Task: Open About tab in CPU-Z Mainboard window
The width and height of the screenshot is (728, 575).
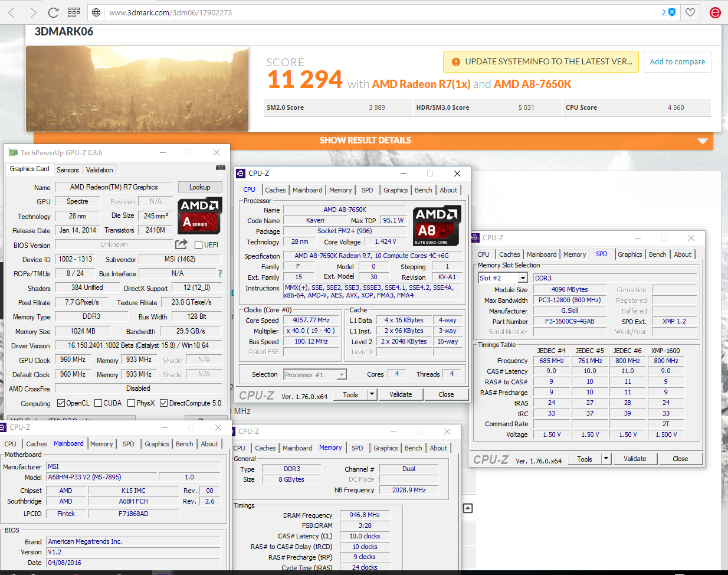Action: 209,444
